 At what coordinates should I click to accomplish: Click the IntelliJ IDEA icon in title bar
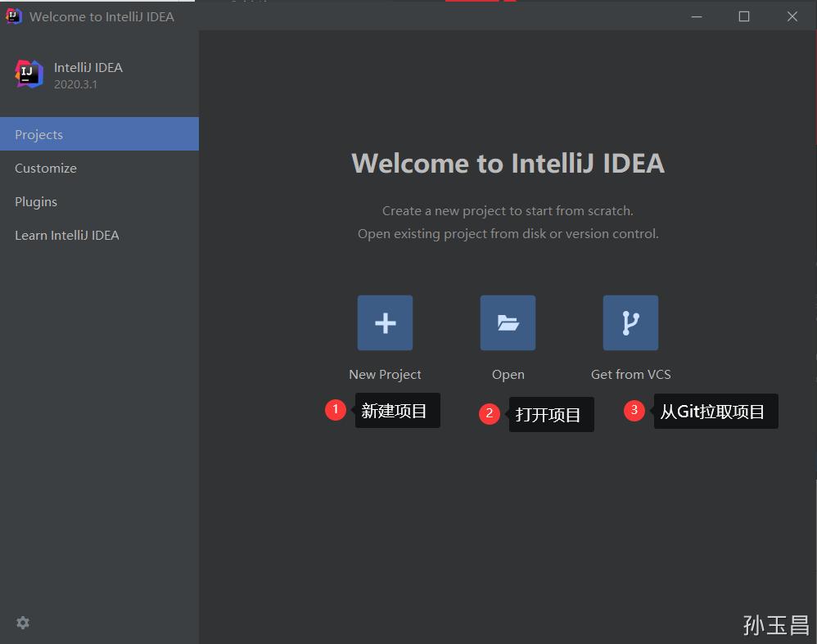click(x=13, y=16)
